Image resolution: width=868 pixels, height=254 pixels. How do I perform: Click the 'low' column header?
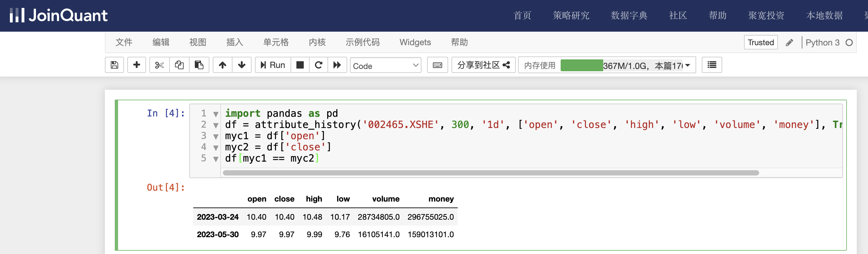tap(343, 199)
